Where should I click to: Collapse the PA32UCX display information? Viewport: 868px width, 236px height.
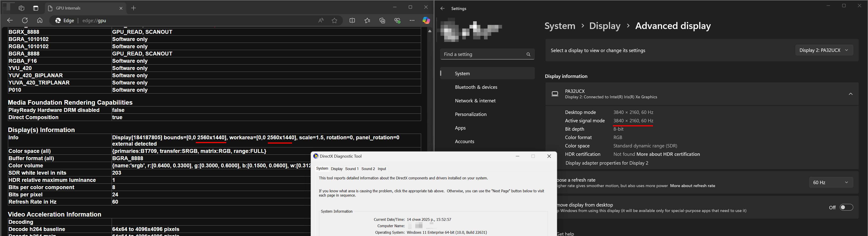coord(850,94)
